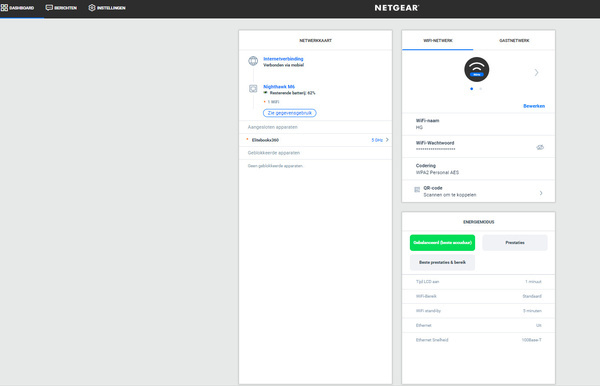Click the Bewerken link
600x386 pixels.
[x=534, y=106]
